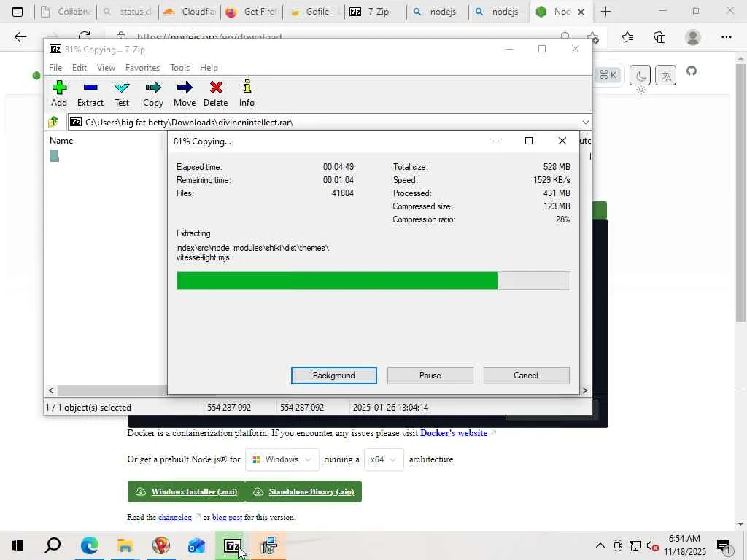
Task: Pause the extraction
Action: click(430, 376)
